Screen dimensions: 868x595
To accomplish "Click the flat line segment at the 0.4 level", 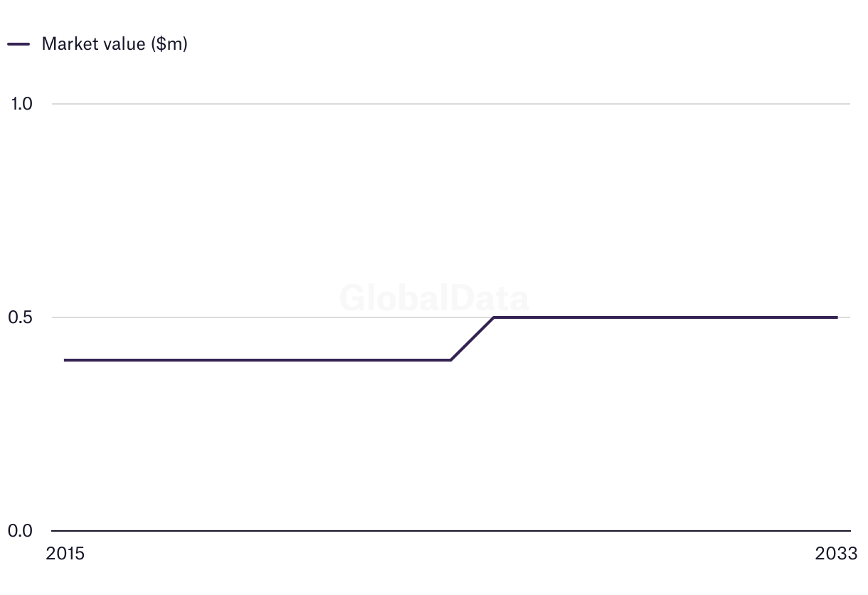I will (x=258, y=360).
